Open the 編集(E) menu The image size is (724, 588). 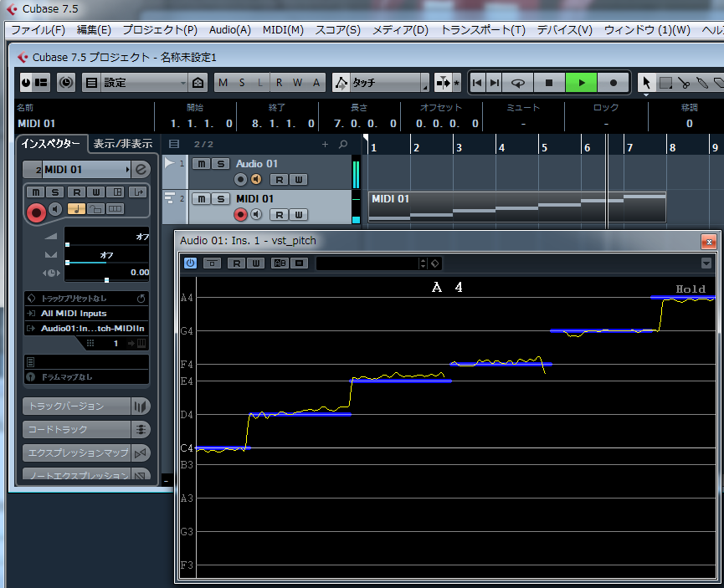click(x=94, y=30)
